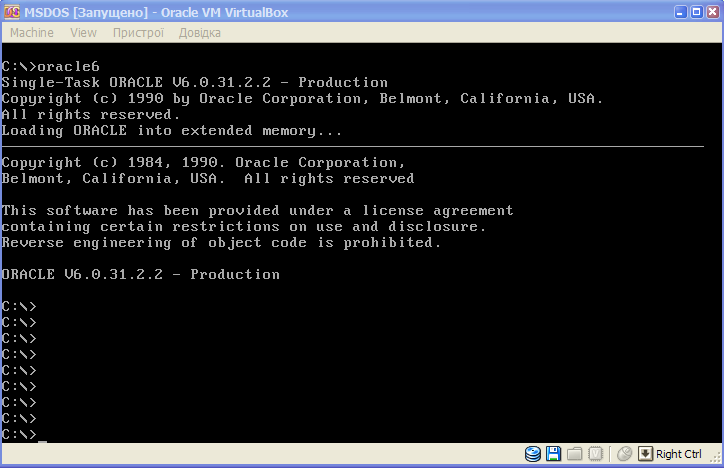The height and width of the screenshot is (468, 724).
Task: Click 'Copyright (c) 1984, 1990. Oracle Corporation,' line
Action: point(203,162)
